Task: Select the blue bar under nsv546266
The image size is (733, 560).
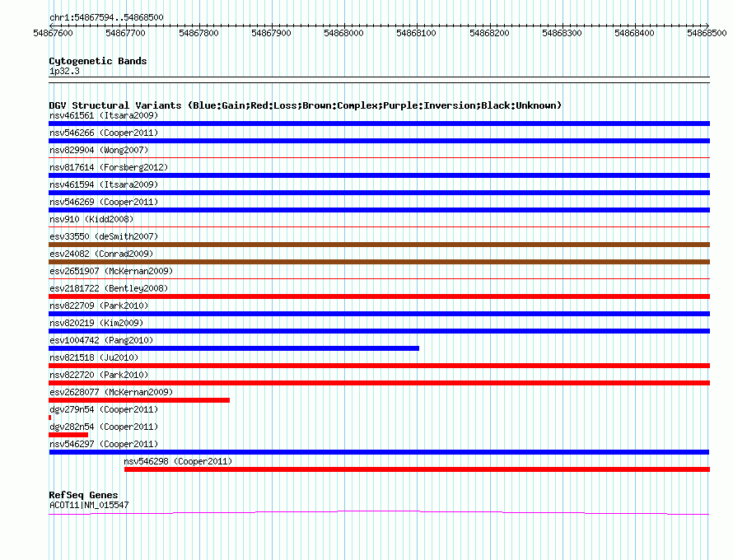Action: [379, 141]
